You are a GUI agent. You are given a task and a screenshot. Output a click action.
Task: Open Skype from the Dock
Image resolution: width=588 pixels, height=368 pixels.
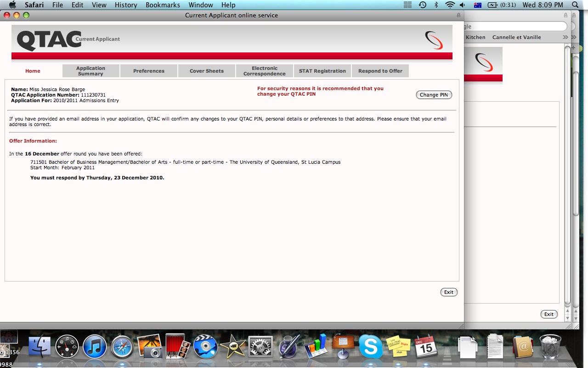(x=370, y=346)
